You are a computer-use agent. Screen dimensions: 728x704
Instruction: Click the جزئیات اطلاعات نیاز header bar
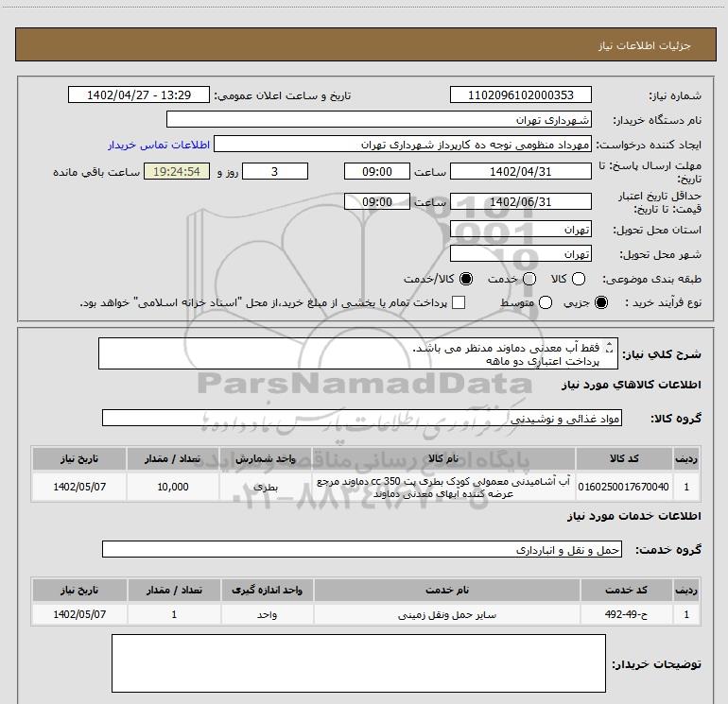point(366,44)
